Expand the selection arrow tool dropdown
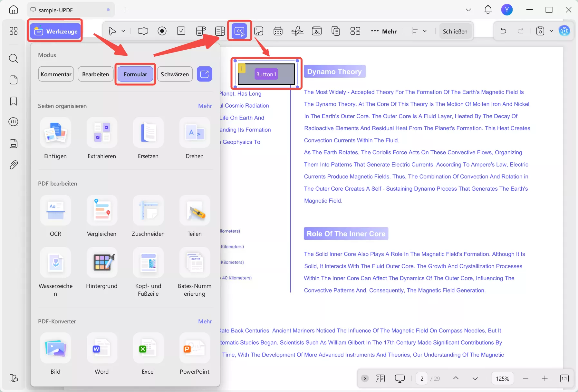 pyautogui.click(x=123, y=31)
